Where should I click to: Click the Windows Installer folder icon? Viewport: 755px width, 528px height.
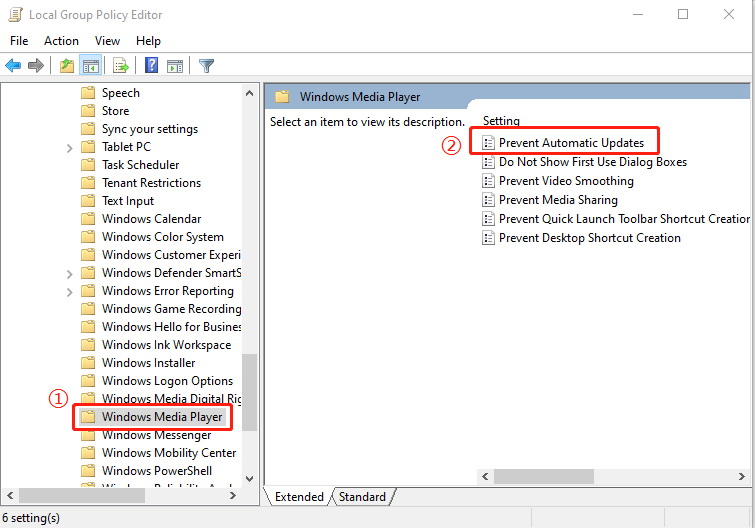88,362
